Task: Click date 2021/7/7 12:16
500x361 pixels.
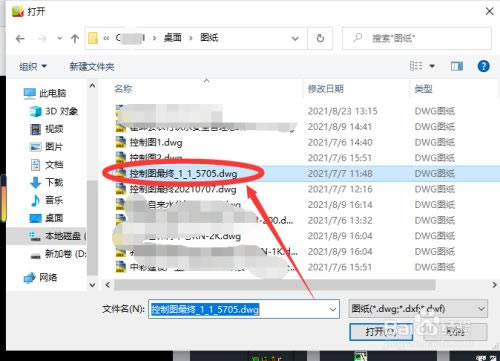Action: [340, 189]
